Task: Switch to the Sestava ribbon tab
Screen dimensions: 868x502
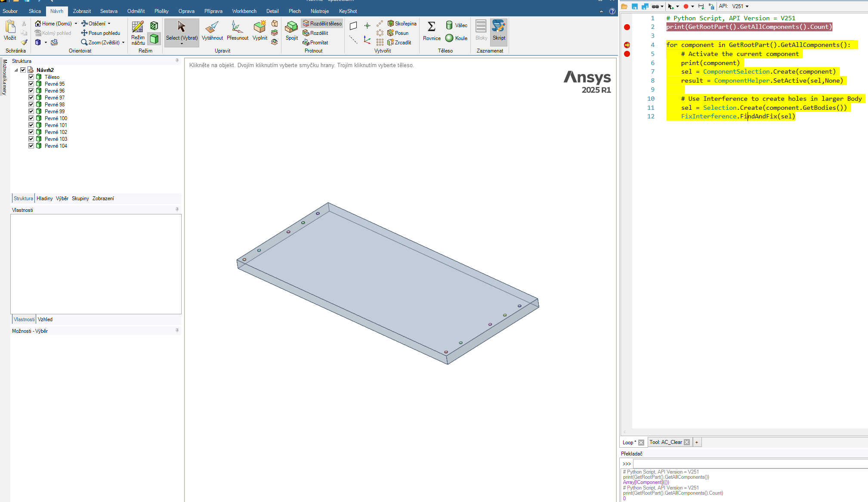Action: (109, 11)
